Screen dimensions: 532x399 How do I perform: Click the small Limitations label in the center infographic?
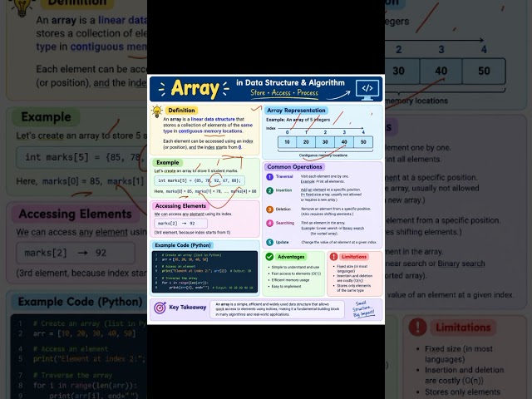[354, 257]
